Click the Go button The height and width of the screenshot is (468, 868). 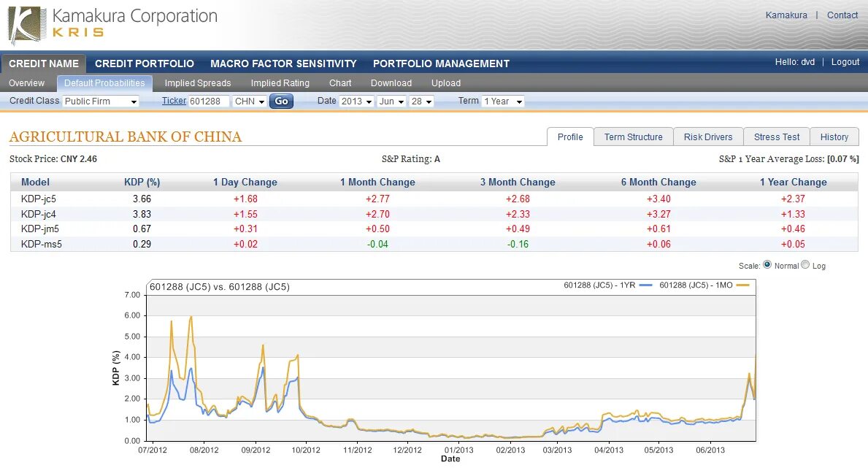281,101
